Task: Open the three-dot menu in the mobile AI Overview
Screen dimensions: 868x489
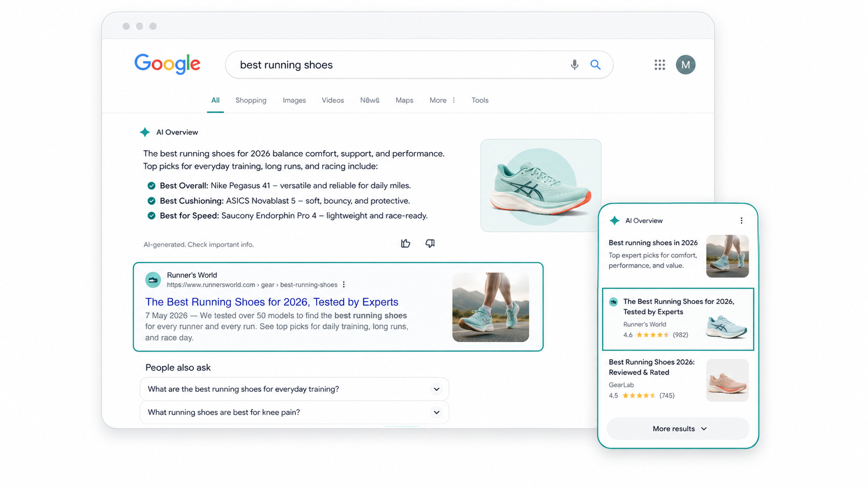Action: coord(741,220)
